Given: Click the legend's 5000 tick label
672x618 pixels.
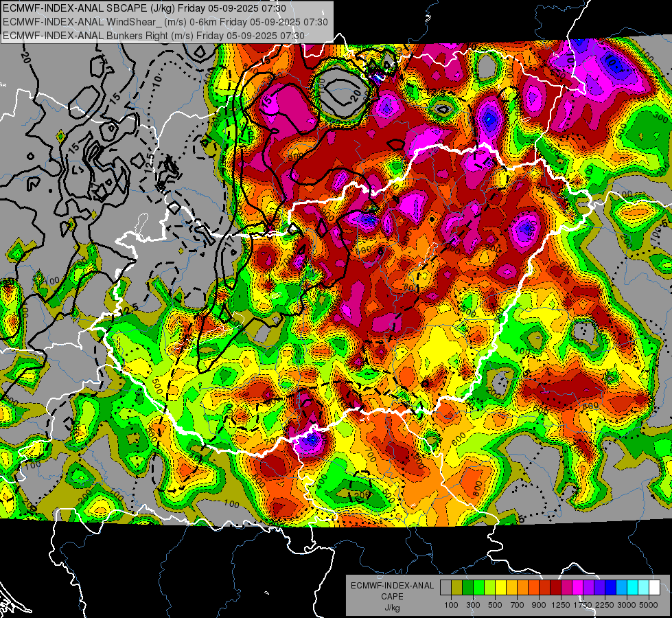Looking at the screenshot, I should pyautogui.click(x=649, y=605).
